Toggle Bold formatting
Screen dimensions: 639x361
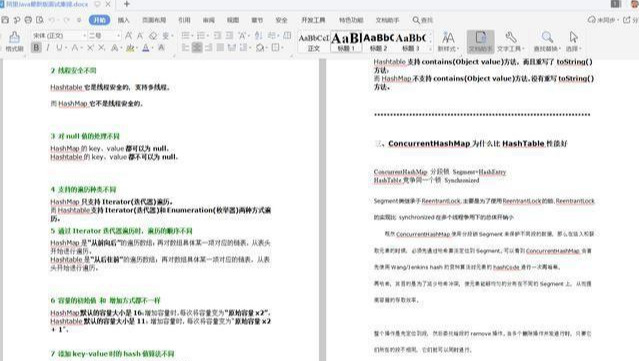(x=36, y=48)
